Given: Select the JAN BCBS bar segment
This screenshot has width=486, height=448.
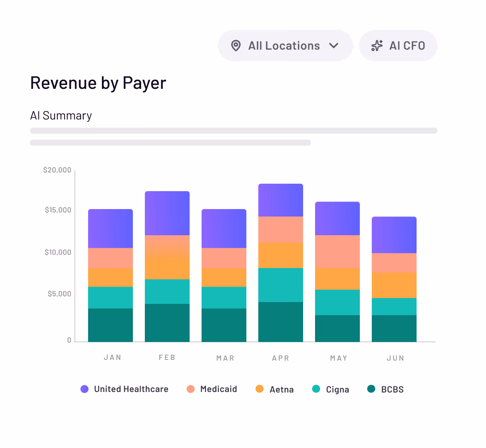Looking at the screenshot, I should coord(110,325).
